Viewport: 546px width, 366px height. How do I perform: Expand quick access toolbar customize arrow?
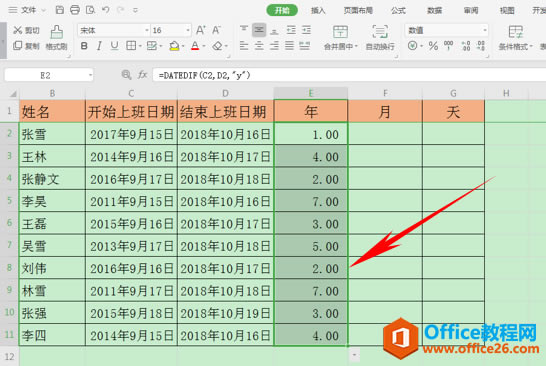(135, 10)
